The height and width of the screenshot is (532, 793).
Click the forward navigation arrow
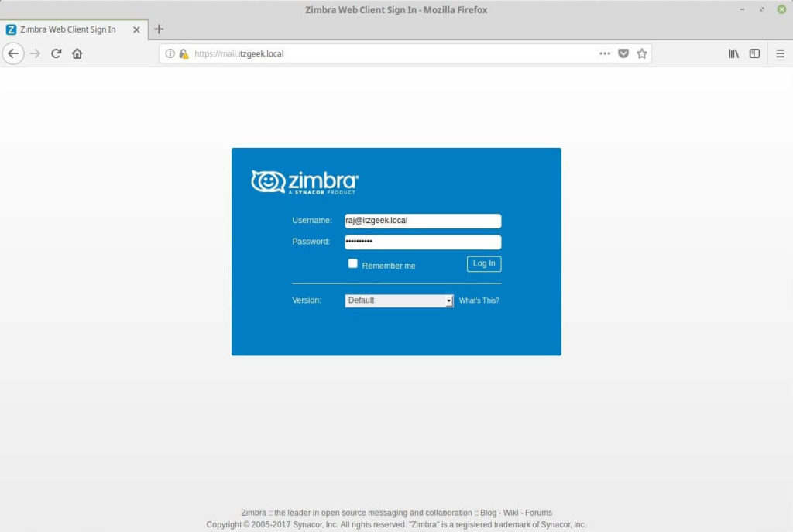tap(35, 53)
